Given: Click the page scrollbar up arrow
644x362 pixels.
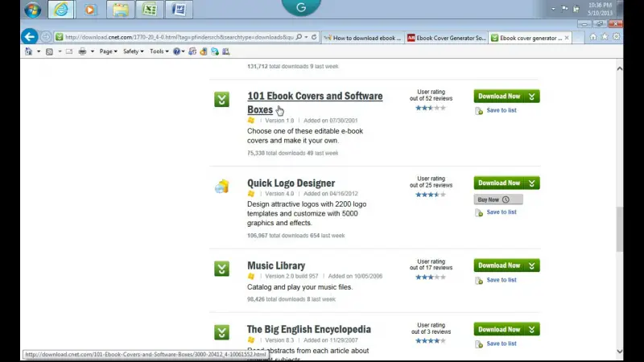Looking at the screenshot, I should click(619, 68).
